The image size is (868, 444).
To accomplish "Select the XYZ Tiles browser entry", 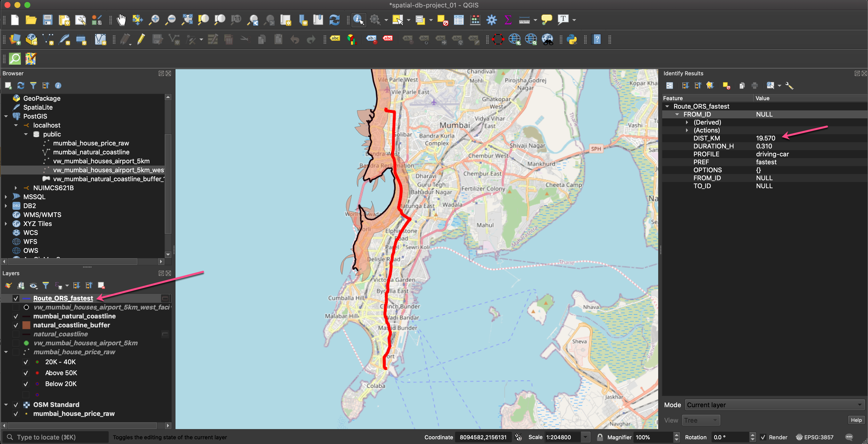I will 37,224.
